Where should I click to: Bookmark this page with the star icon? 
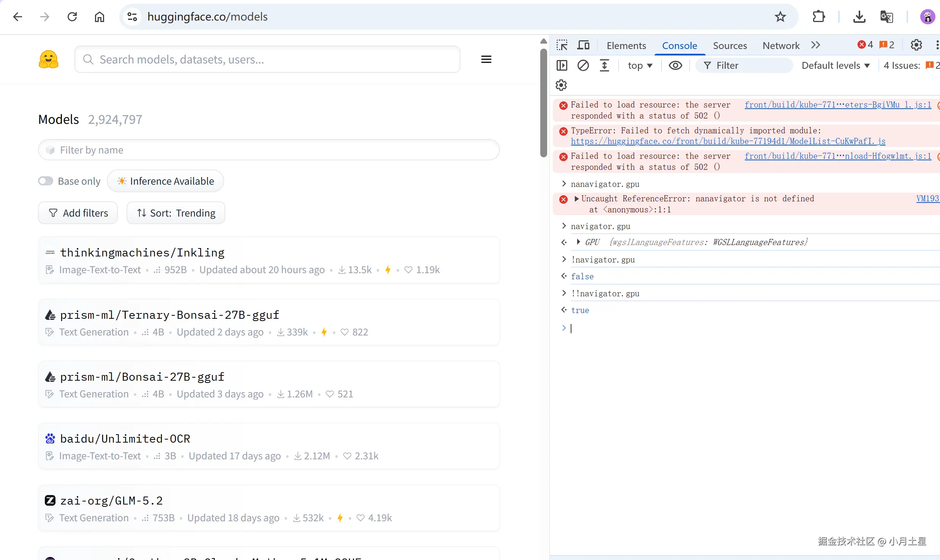click(780, 17)
